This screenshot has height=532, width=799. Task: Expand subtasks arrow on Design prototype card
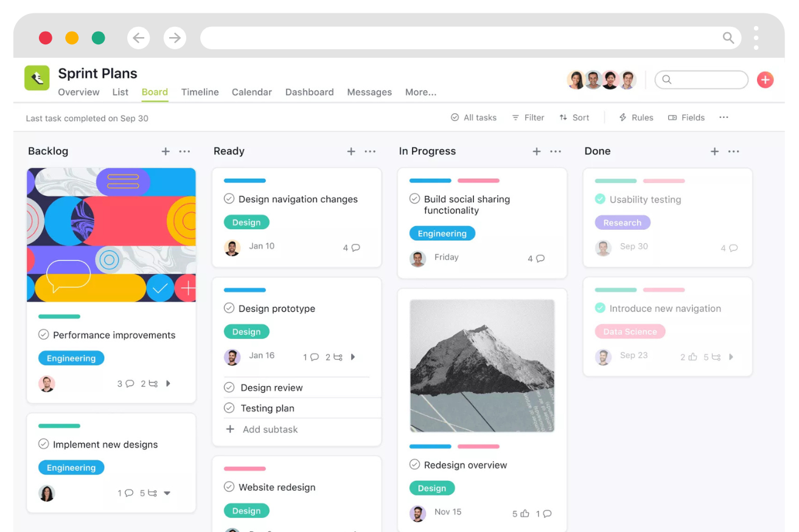tap(354, 357)
